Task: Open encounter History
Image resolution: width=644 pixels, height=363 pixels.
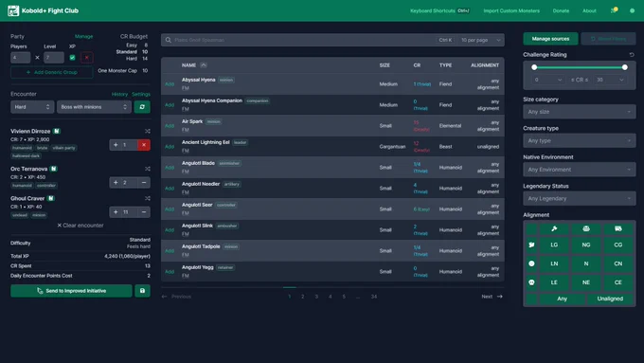Action: pyautogui.click(x=119, y=94)
